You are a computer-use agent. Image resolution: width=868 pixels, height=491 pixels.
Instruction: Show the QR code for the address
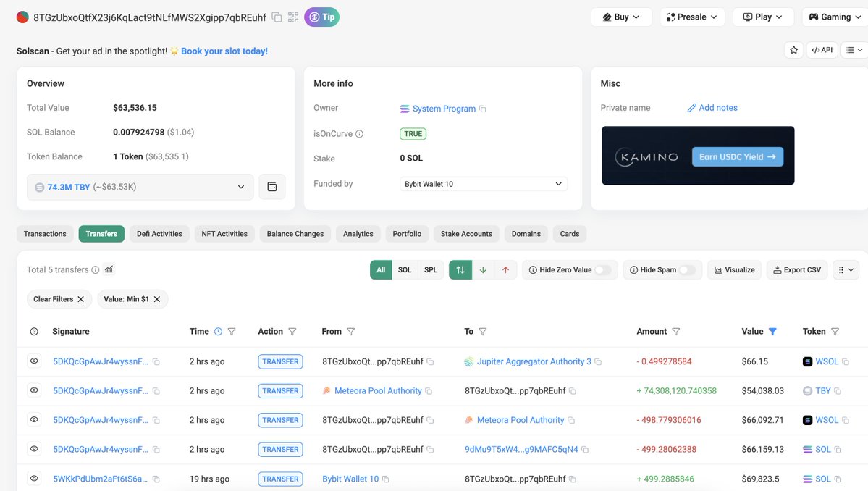pyautogui.click(x=293, y=17)
